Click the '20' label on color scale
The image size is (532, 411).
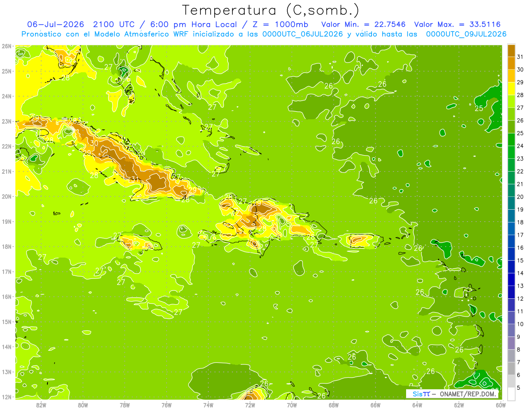[x=520, y=197]
